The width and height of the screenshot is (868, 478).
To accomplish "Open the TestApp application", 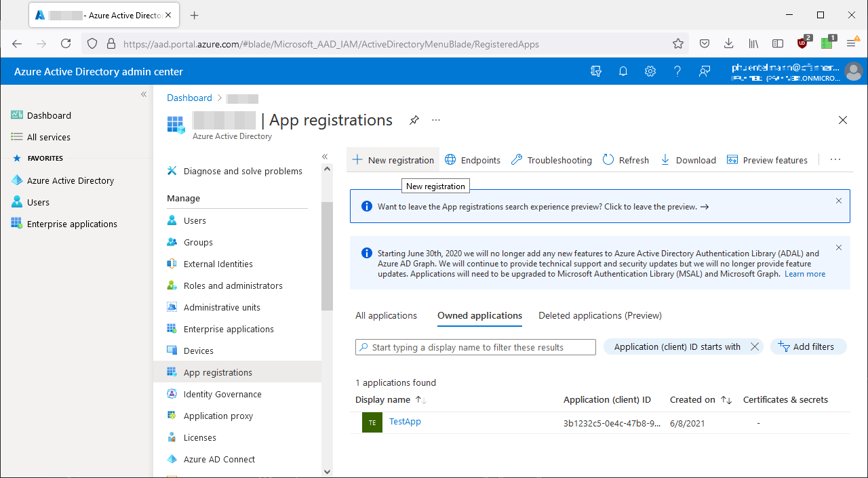I will click(x=405, y=421).
